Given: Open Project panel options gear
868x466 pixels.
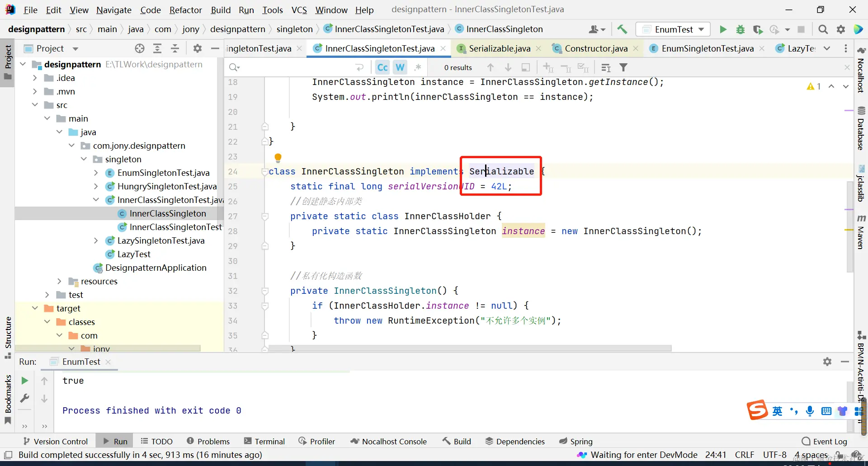Looking at the screenshot, I should (198, 48).
